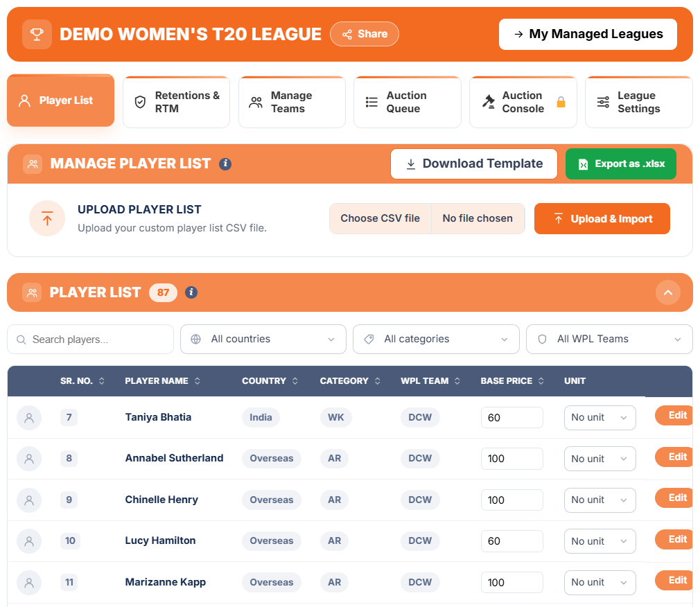Open unit dropdown for Annabel Sutherland
Screen dimensions: 700x607
tap(600, 459)
